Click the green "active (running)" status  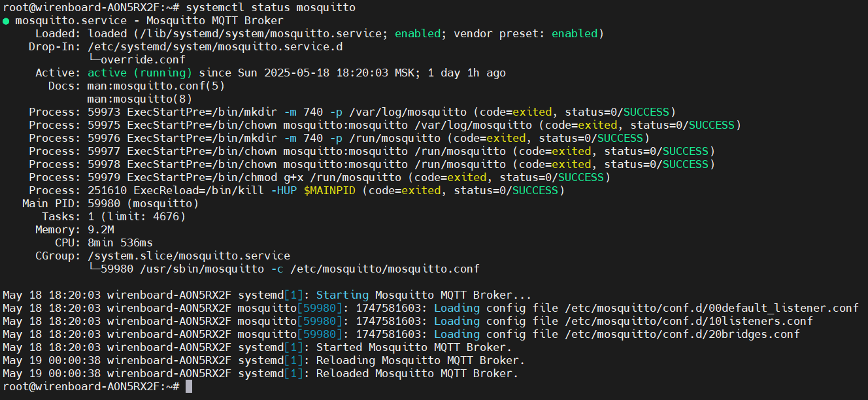140,73
